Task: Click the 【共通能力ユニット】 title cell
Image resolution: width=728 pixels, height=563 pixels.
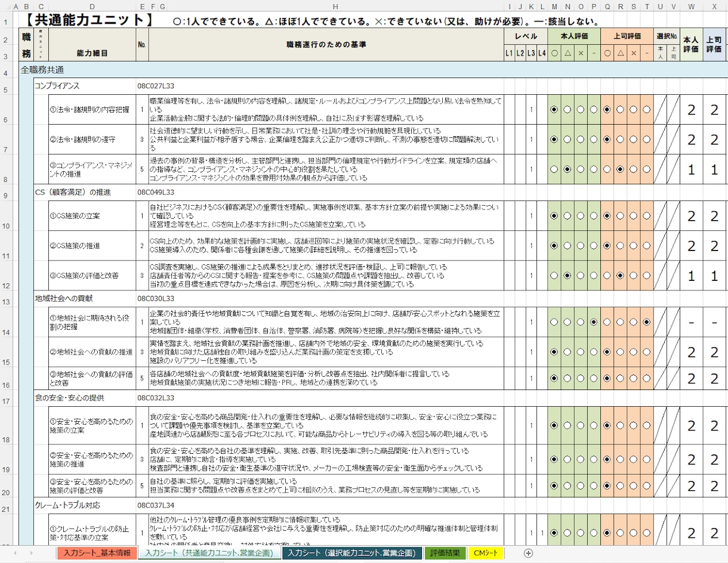Action: point(88,21)
